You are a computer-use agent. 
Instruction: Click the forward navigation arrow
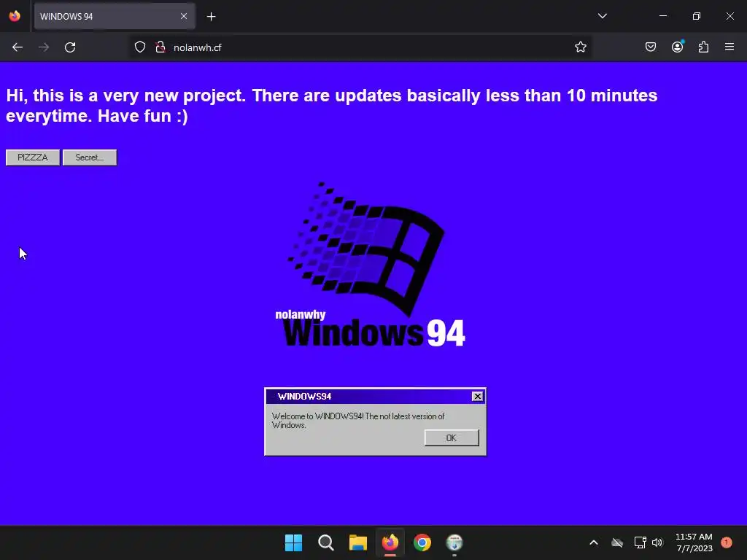44,47
